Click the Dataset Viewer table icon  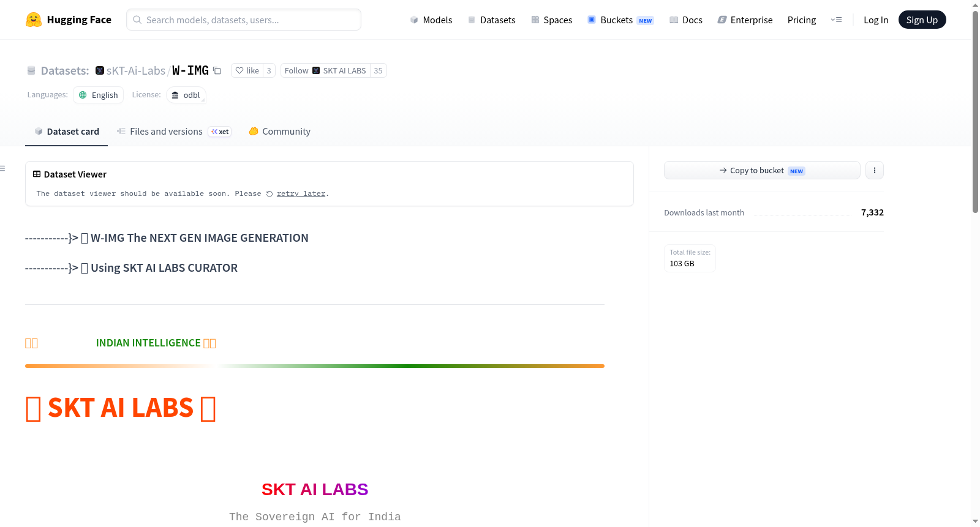37,174
